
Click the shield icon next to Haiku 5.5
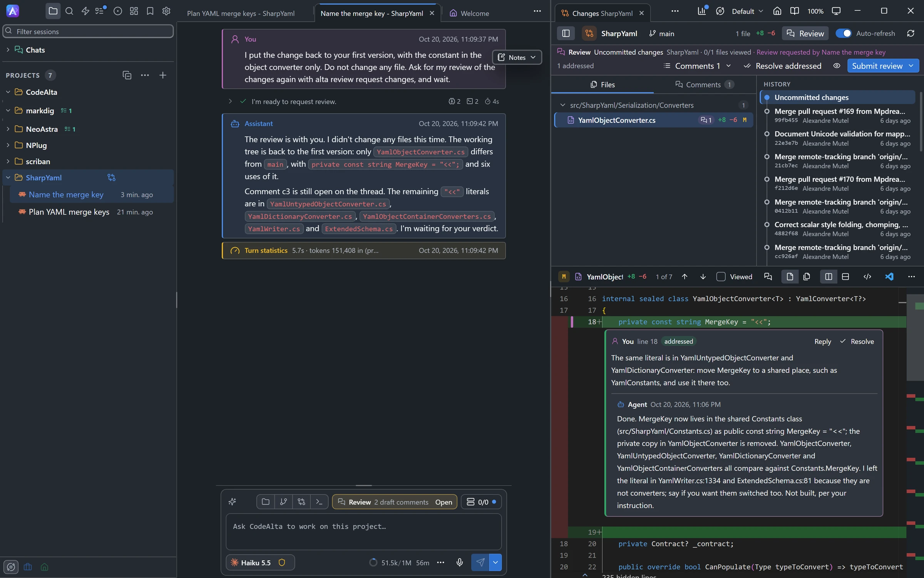282,563
